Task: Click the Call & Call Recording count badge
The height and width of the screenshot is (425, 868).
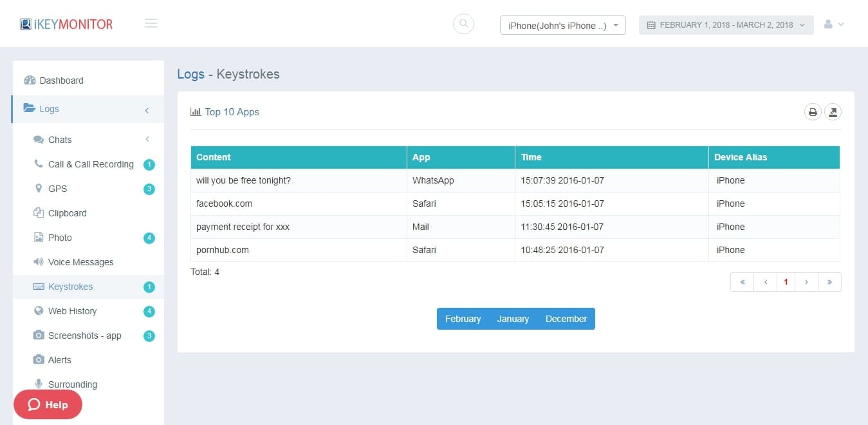Action: [149, 165]
